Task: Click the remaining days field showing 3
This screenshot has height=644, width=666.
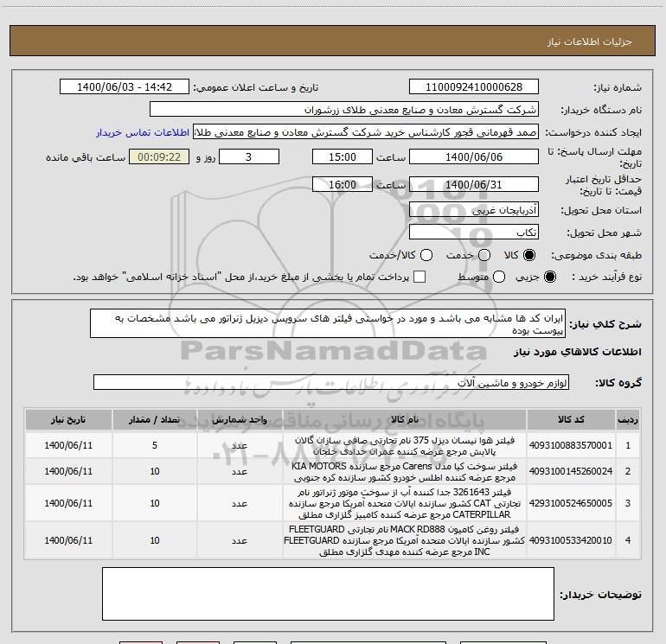Action: (249, 156)
